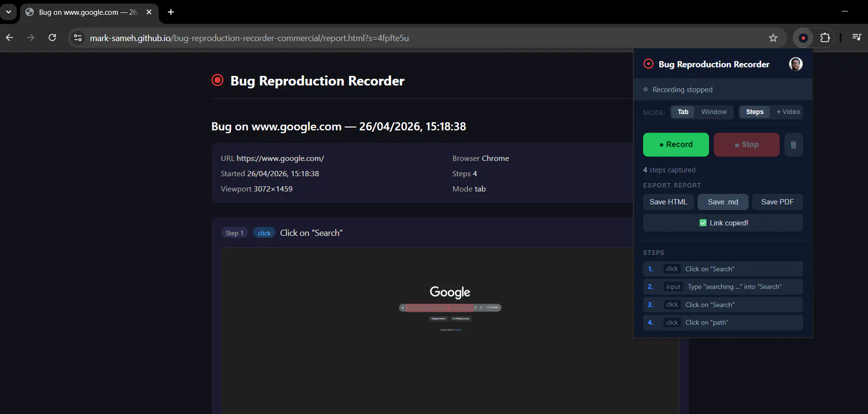Switch recording mode to Window
868x414 pixels.
[714, 112]
